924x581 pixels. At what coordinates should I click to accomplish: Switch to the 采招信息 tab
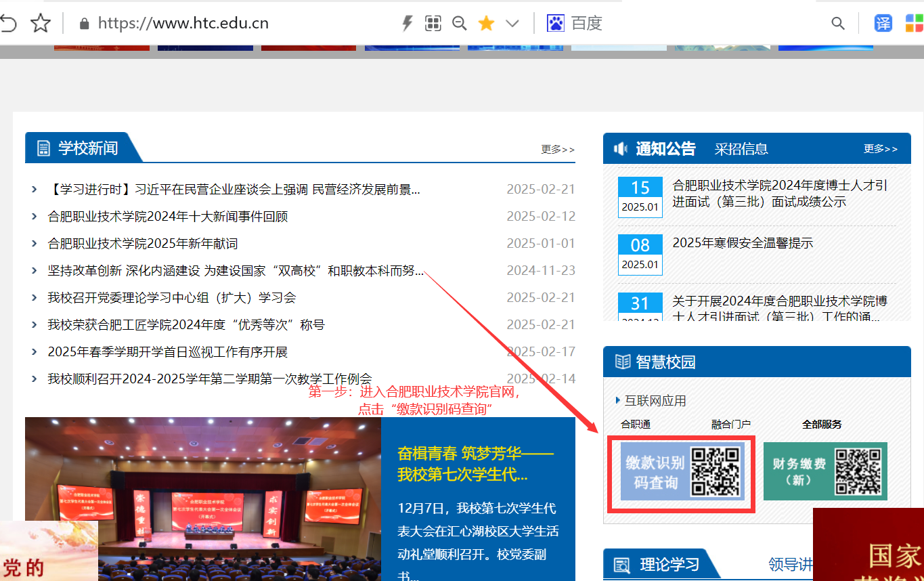click(x=741, y=149)
